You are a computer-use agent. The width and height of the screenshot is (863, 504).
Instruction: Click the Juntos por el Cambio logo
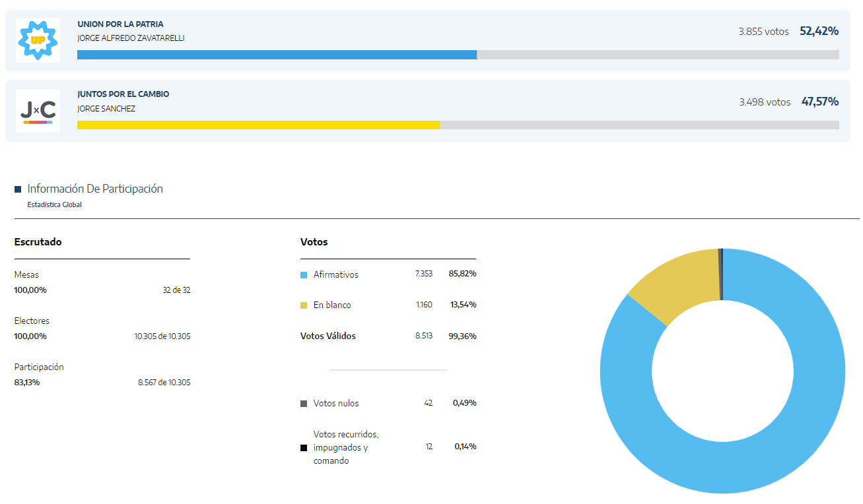pos(38,111)
